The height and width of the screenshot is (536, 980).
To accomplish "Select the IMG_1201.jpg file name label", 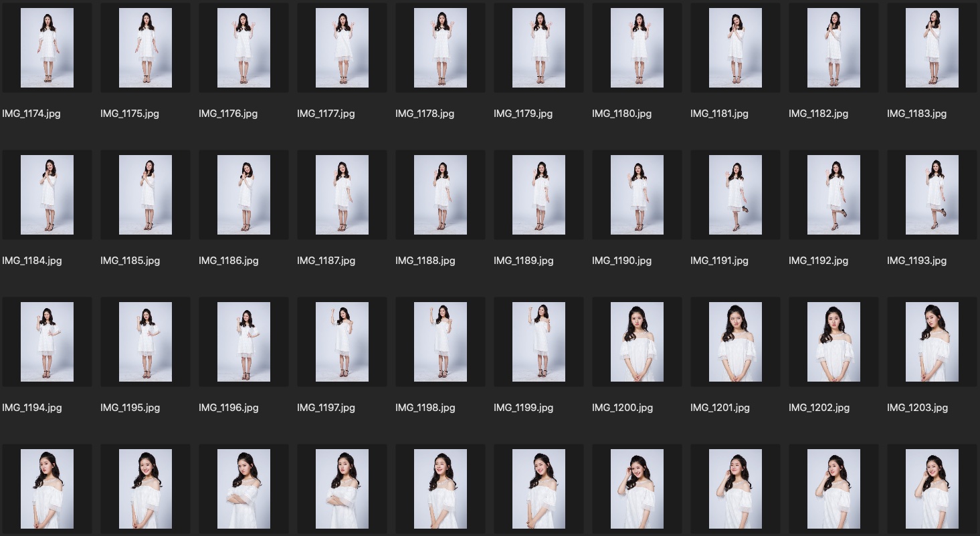I will tap(720, 408).
